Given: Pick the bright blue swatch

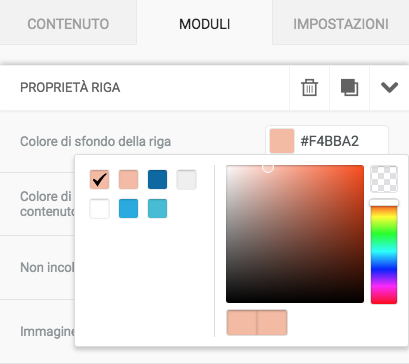Looking at the screenshot, I should pyautogui.click(x=128, y=209).
